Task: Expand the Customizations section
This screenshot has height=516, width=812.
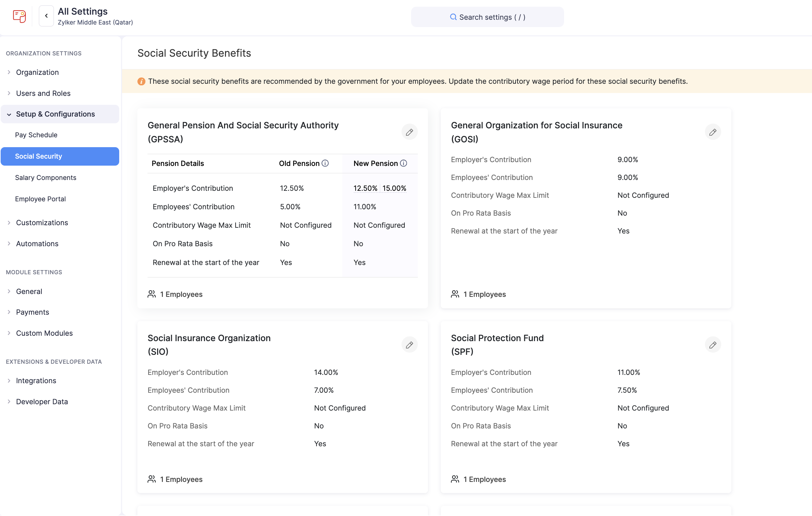Action: pos(42,223)
